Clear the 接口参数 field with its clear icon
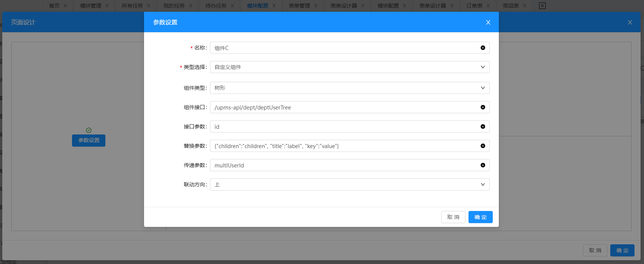This screenshot has height=264, width=644. [x=483, y=127]
